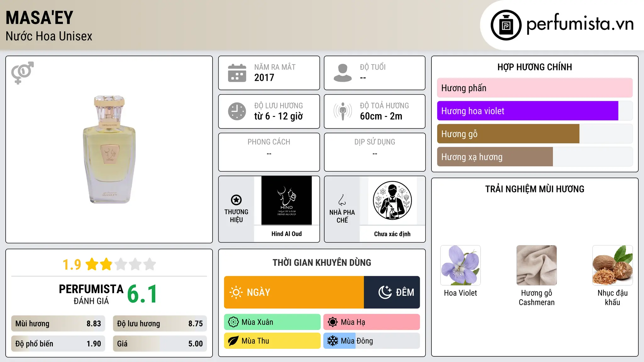
Task: Click the clock icon beside Độ lưu hương
Action: (237, 111)
